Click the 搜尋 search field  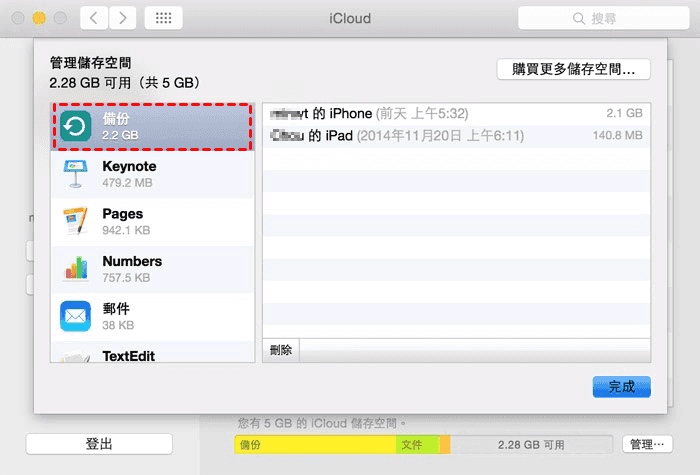(595, 18)
